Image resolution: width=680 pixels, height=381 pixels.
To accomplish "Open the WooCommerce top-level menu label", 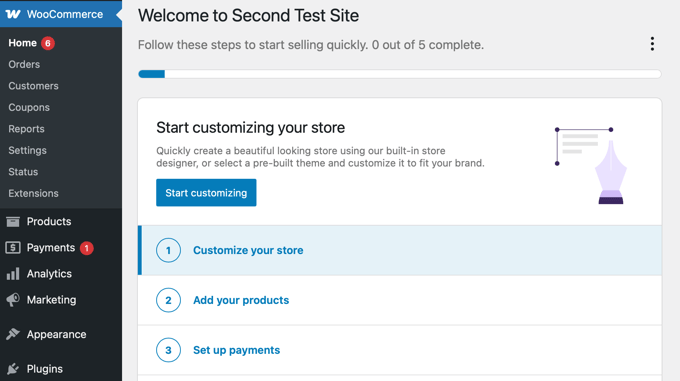I will [x=65, y=14].
